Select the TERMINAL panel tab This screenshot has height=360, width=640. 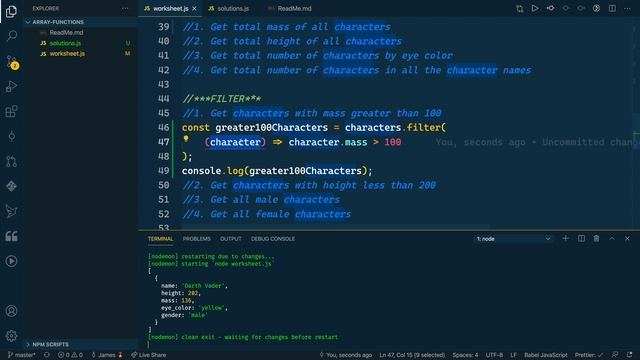pyautogui.click(x=160, y=239)
